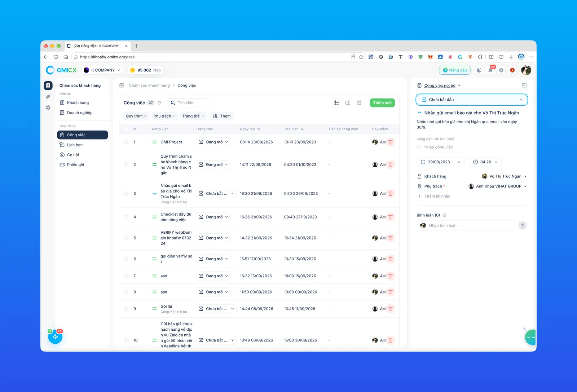Toggle dark mode moon icon

coord(479,70)
